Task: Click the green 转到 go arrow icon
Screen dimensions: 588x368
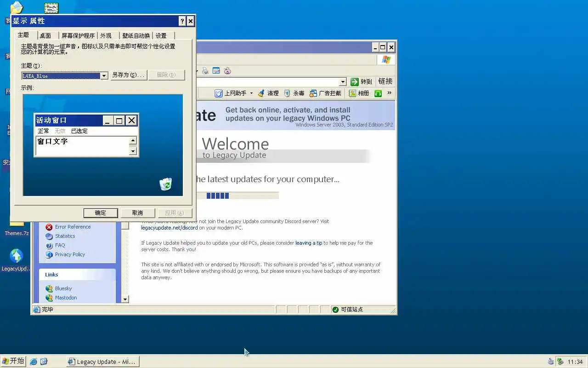Action: click(x=354, y=81)
